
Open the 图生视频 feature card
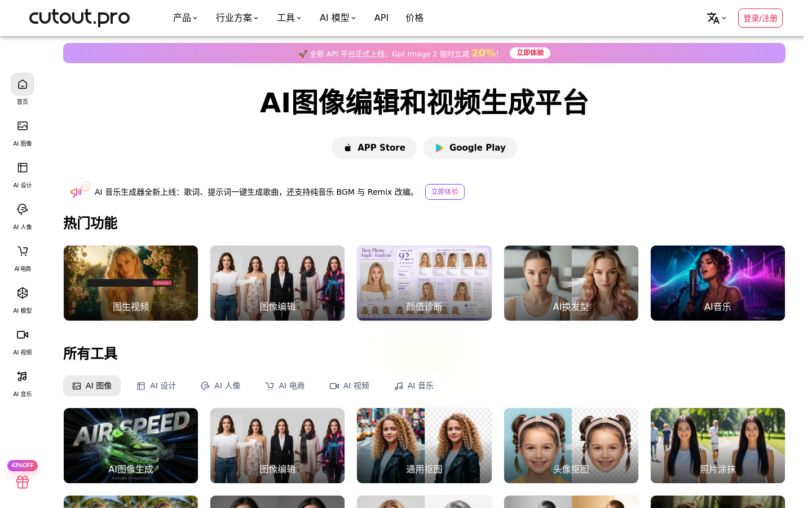coord(131,283)
